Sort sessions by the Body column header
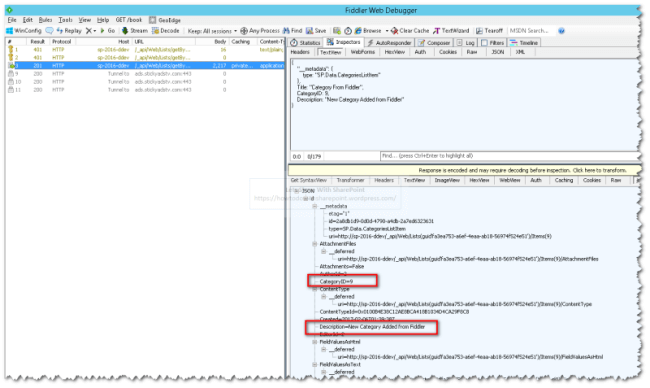The image size is (650, 388). (x=212, y=41)
